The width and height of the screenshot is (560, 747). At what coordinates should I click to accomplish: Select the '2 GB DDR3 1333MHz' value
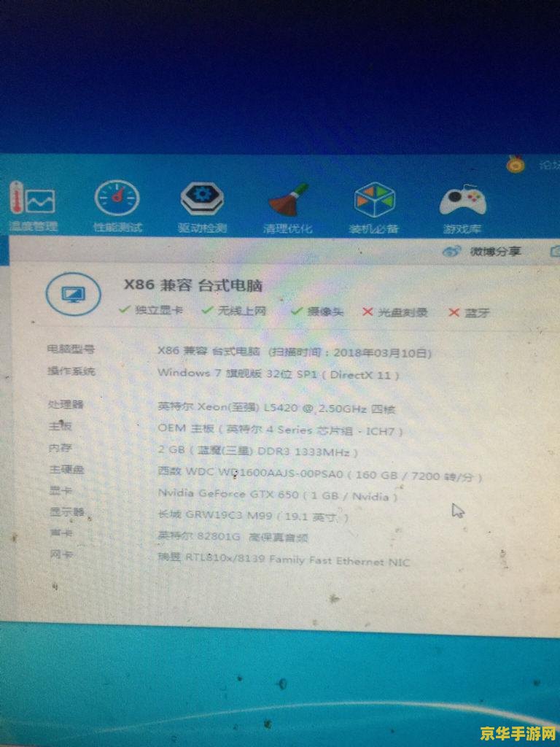pos(257,451)
